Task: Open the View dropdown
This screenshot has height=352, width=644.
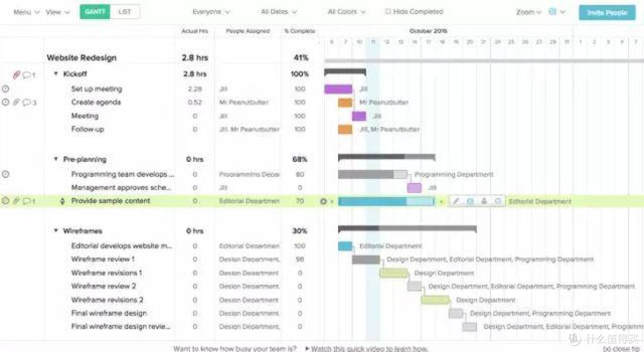Action: pos(57,12)
